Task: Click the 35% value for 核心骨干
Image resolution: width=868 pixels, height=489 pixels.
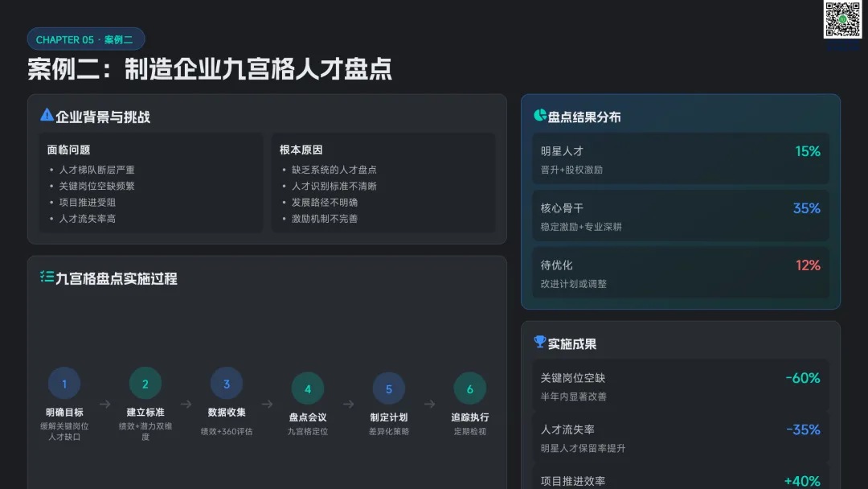Action: coord(807,208)
